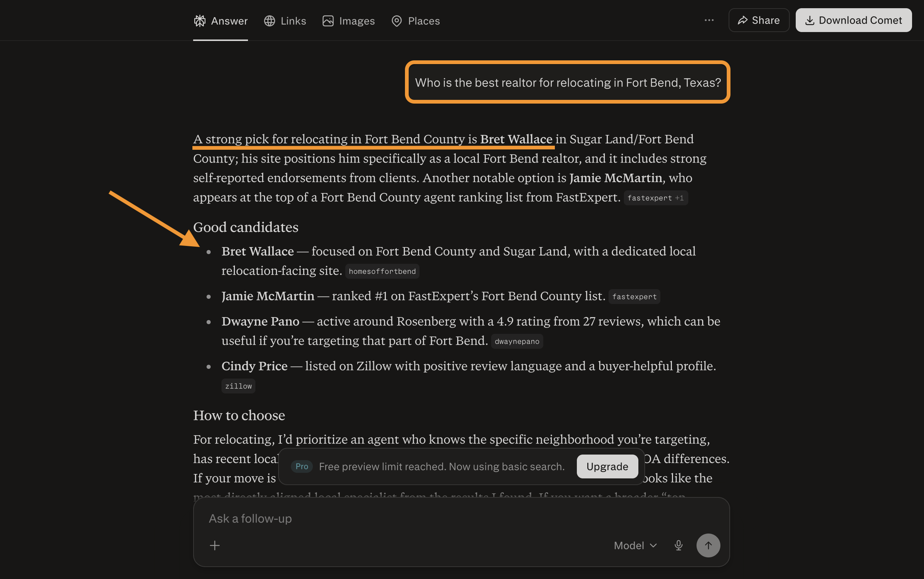The height and width of the screenshot is (579, 924).
Task: Expand the Model dropdown
Action: (635, 545)
